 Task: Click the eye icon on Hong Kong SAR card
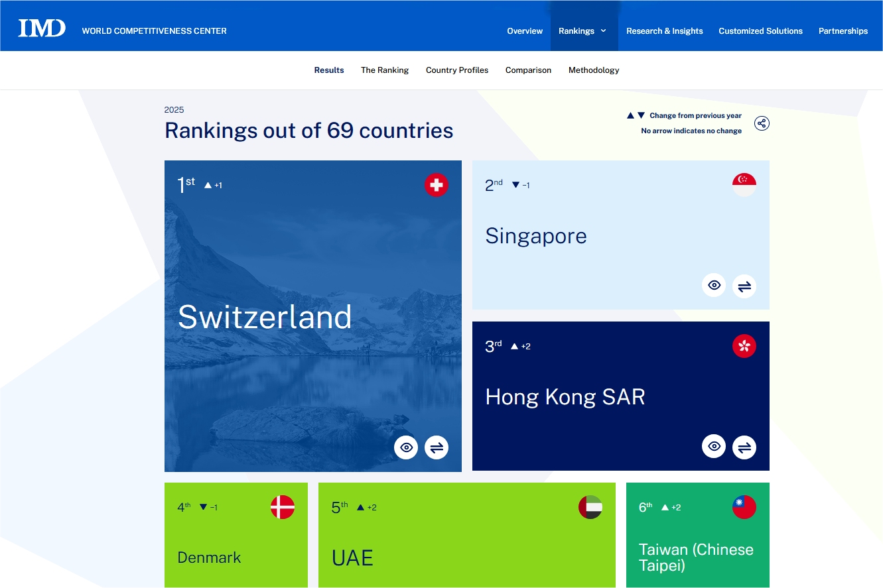[x=714, y=447]
